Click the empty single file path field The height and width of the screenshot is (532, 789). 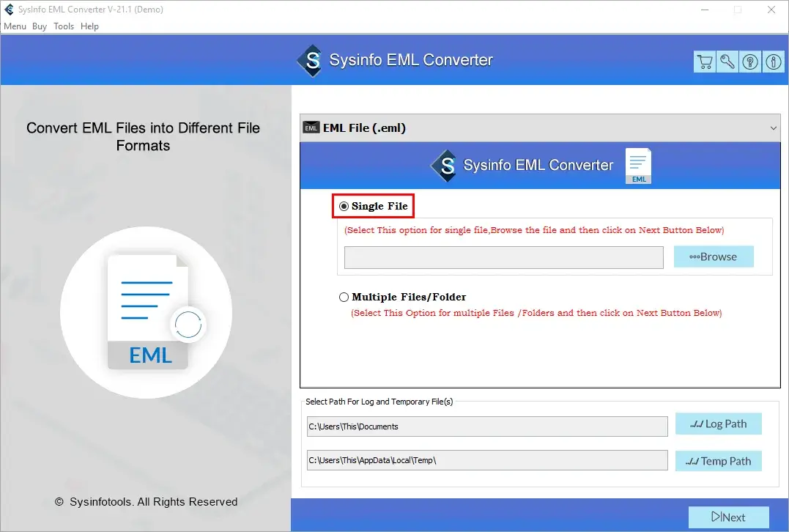click(x=504, y=258)
